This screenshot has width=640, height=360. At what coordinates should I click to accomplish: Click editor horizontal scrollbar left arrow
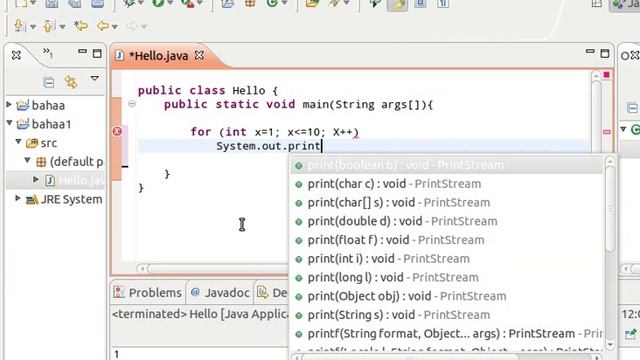142,269
